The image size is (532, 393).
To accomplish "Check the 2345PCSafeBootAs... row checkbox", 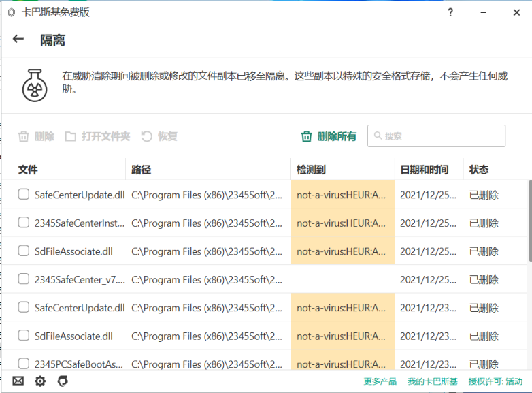I will [23, 363].
